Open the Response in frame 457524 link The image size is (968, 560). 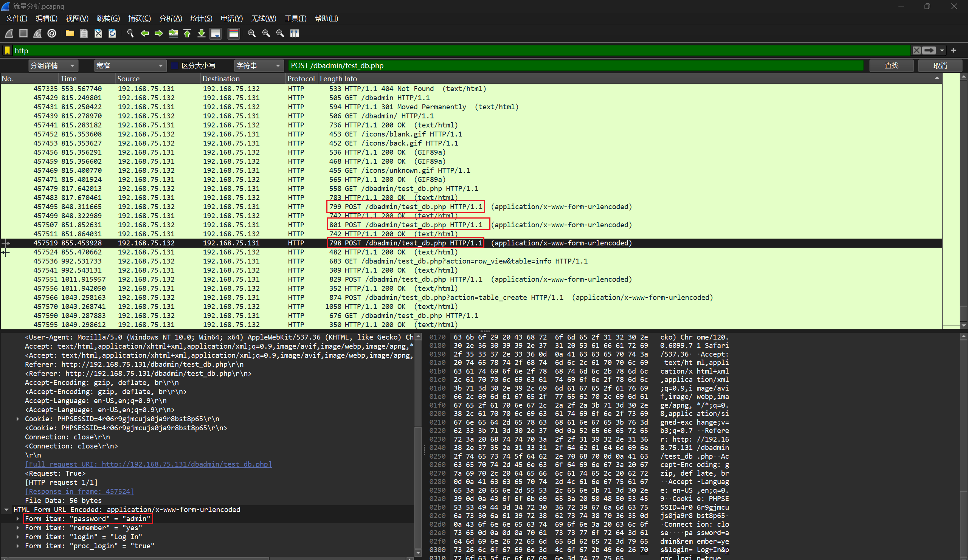coord(79,491)
